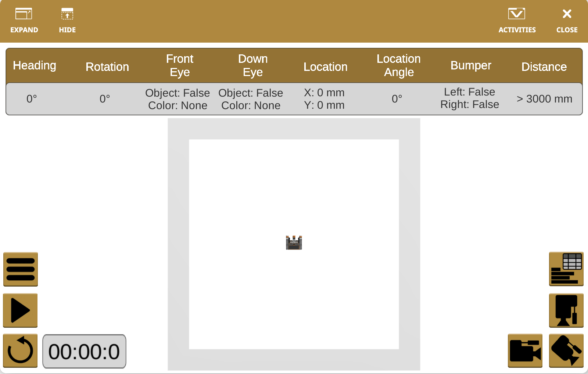Reset the playground with circular arrow

(x=21, y=350)
